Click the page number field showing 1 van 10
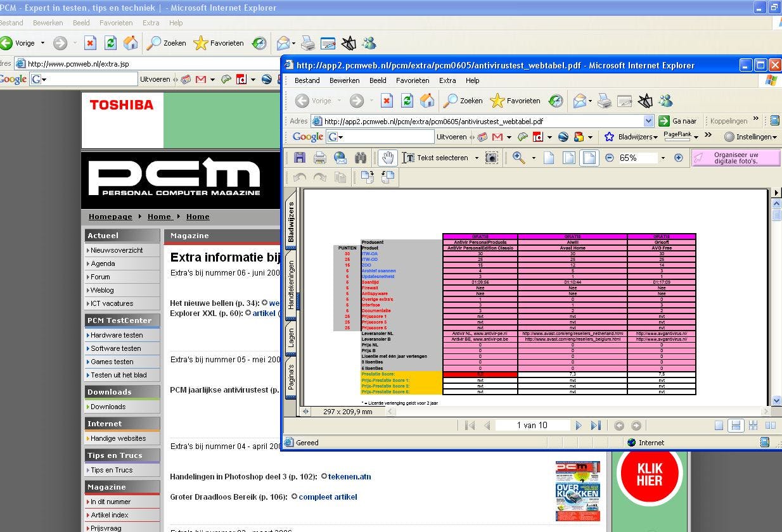The width and height of the screenshot is (782, 532). [533, 425]
